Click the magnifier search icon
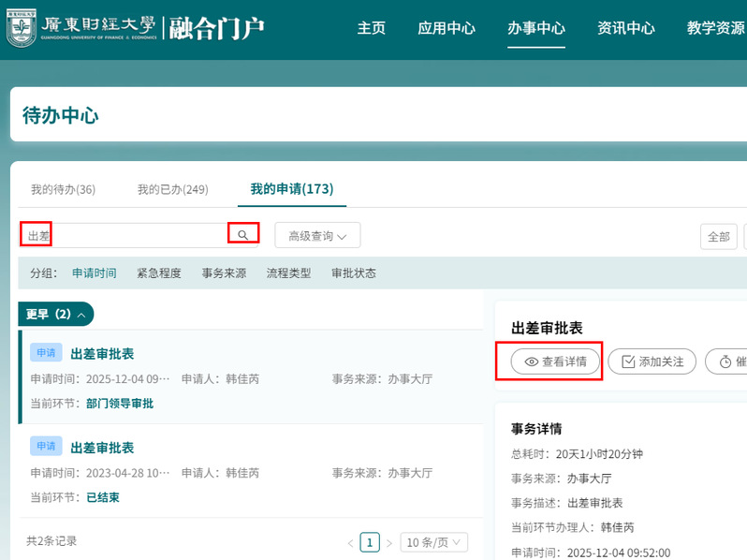The image size is (747, 560). (243, 235)
